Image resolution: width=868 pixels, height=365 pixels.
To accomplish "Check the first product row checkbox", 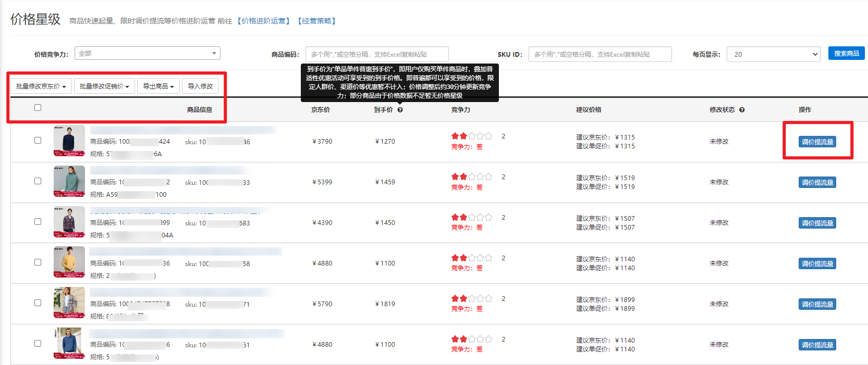I will (38, 141).
